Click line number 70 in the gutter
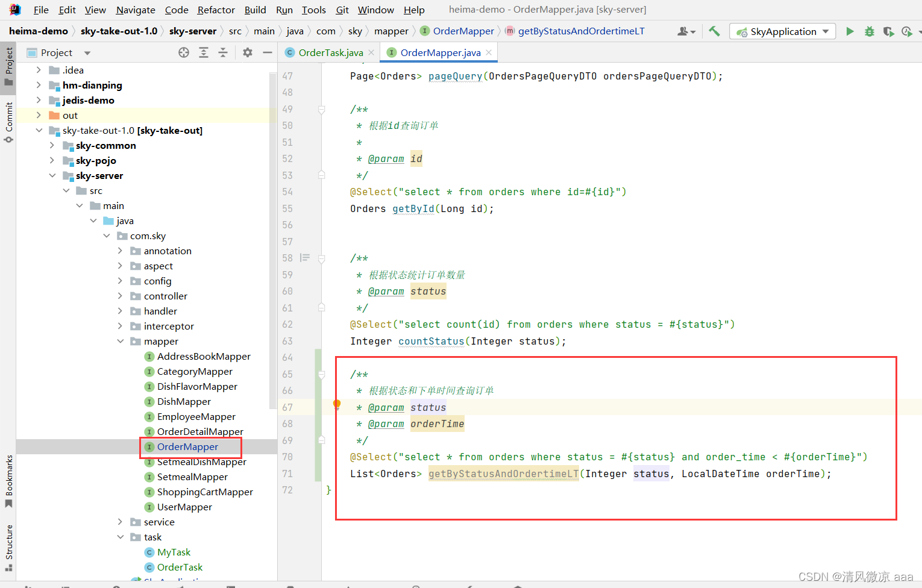Image resolution: width=922 pixels, height=588 pixels. click(x=287, y=457)
